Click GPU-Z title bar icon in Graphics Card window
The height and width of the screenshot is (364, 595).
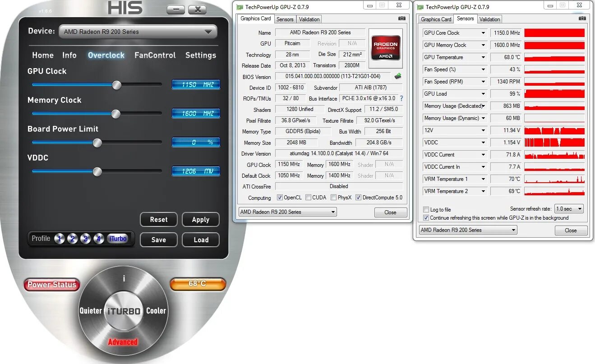[240, 7]
